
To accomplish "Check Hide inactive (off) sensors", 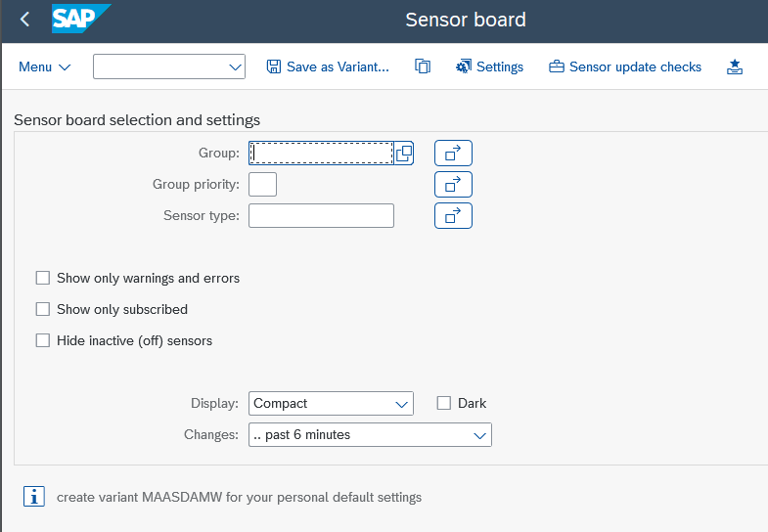I will 42,340.
